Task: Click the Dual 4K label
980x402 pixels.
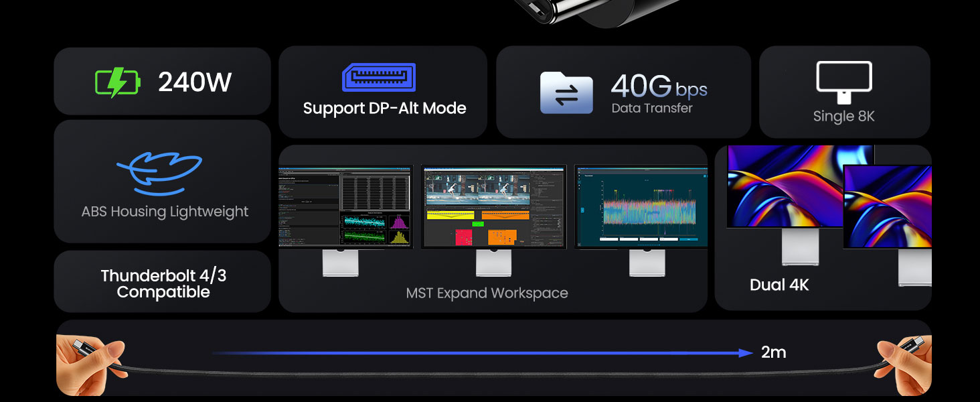Action: (779, 285)
